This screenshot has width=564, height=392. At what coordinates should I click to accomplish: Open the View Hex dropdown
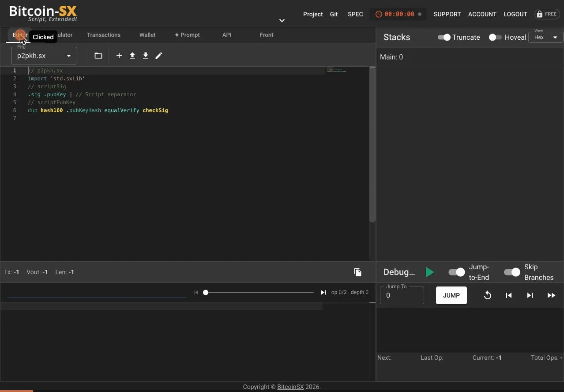click(545, 38)
